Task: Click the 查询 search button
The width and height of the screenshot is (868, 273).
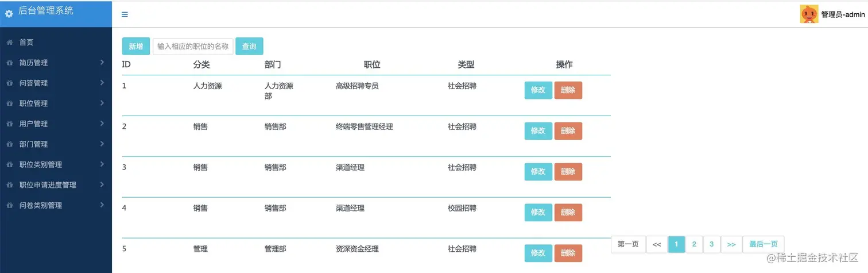Action: tap(249, 46)
